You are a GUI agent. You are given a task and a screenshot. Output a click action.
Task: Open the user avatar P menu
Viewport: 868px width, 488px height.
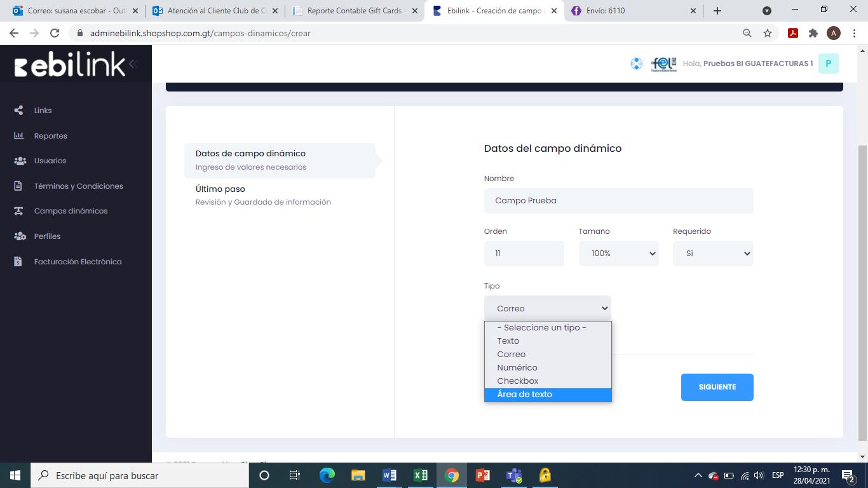point(829,64)
